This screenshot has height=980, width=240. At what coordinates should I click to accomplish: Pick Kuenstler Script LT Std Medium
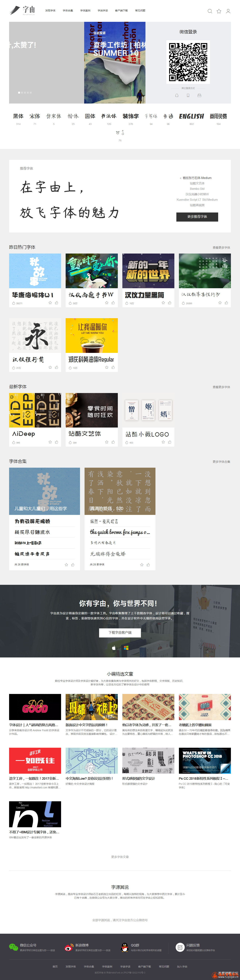pyautogui.click(x=197, y=200)
